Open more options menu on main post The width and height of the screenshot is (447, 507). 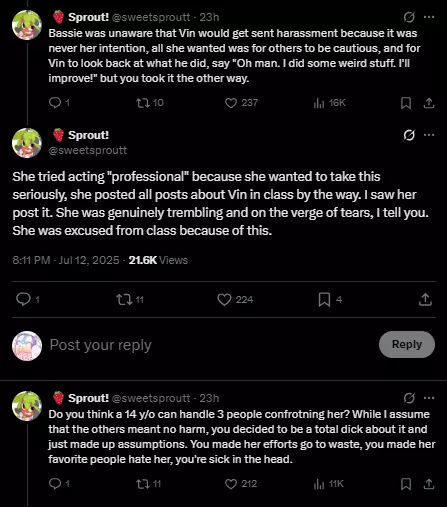(429, 135)
